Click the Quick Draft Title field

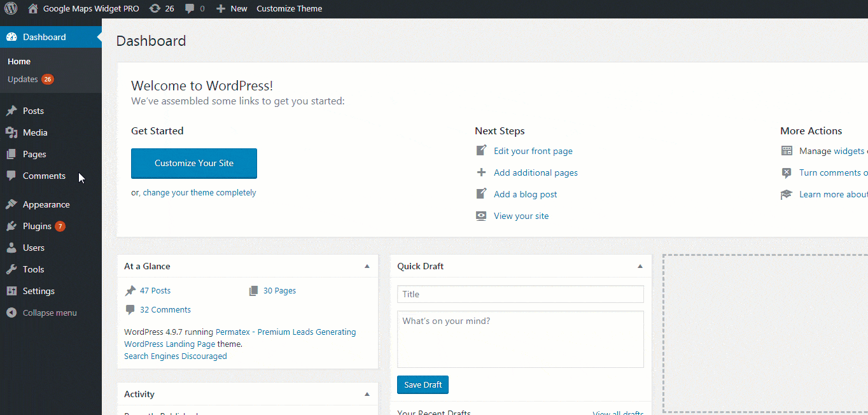click(521, 294)
